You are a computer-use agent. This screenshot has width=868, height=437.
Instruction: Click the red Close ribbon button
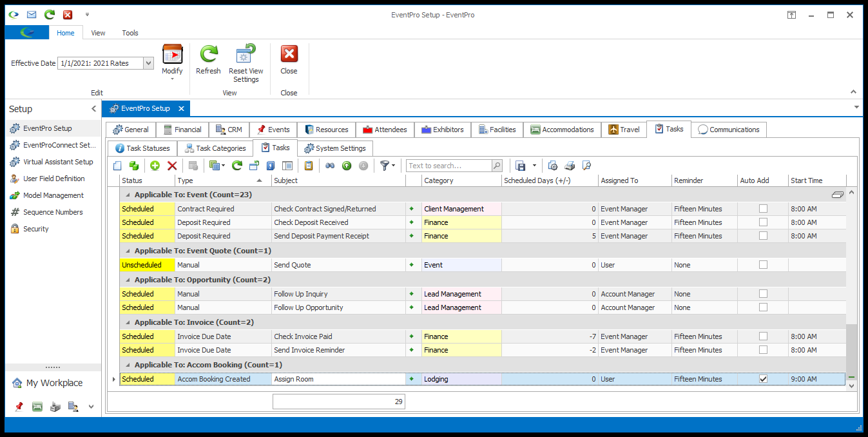pyautogui.click(x=289, y=60)
